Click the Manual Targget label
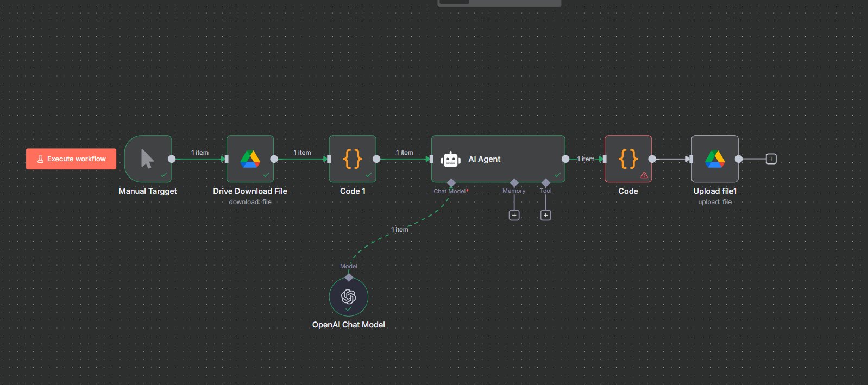868x385 pixels. (148, 191)
